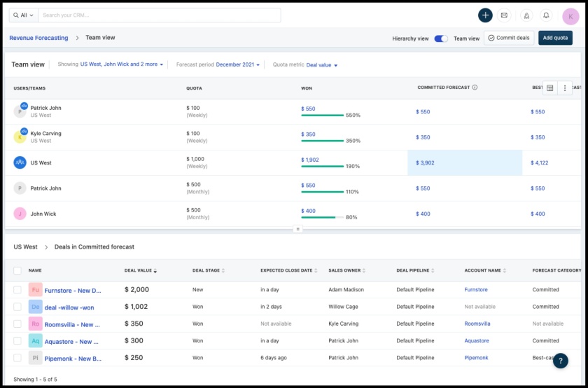Open the Forecast period December 2021 dropdown
588x388 pixels.
pos(238,64)
